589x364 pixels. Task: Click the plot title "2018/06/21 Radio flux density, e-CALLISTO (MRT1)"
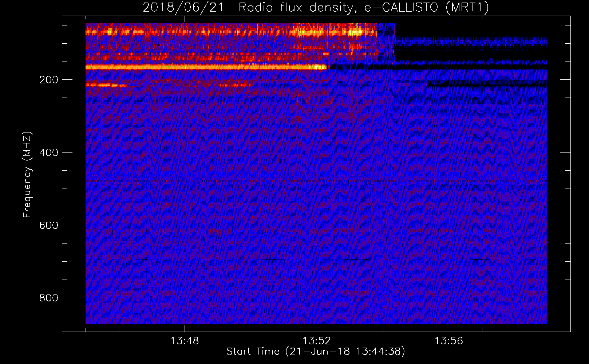(x=316, y=7)
